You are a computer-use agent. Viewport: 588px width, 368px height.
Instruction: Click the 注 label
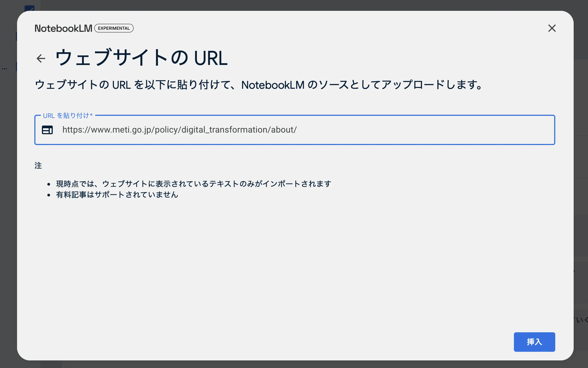(38, 165)
